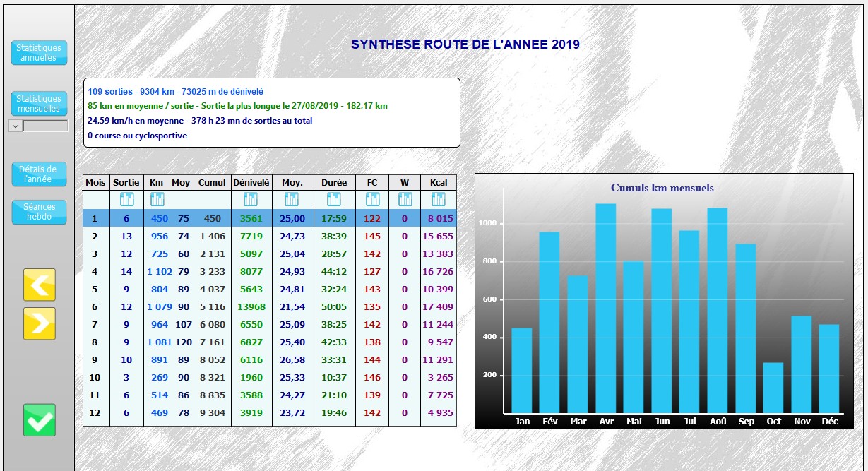Click the graph icon under the Km column
Viewport: 868px width, 471px height.
tap(157, 200)
